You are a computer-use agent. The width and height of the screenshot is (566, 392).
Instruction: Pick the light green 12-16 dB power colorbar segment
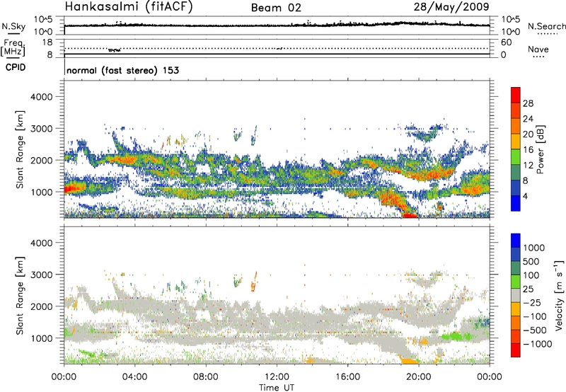pyautogui.click(x=516, y=157)
